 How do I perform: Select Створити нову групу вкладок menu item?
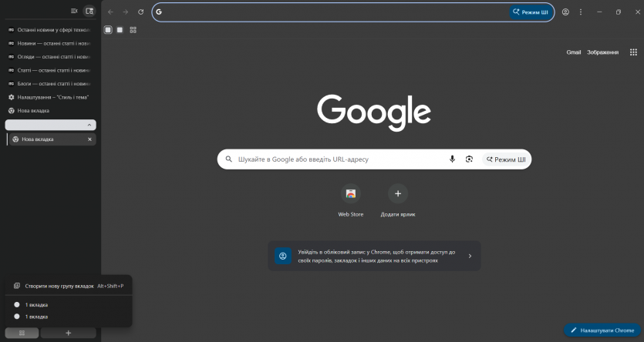[x=69, y=286]
